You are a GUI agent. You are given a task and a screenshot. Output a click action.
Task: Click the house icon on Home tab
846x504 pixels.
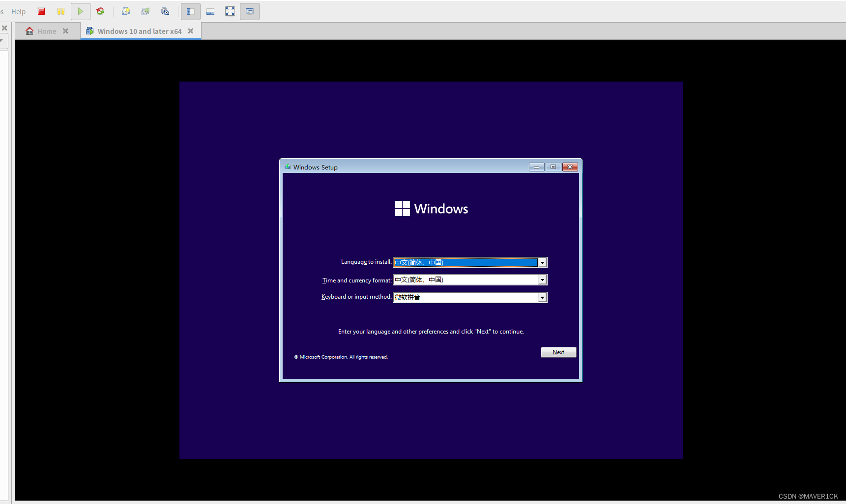(29, 31)
